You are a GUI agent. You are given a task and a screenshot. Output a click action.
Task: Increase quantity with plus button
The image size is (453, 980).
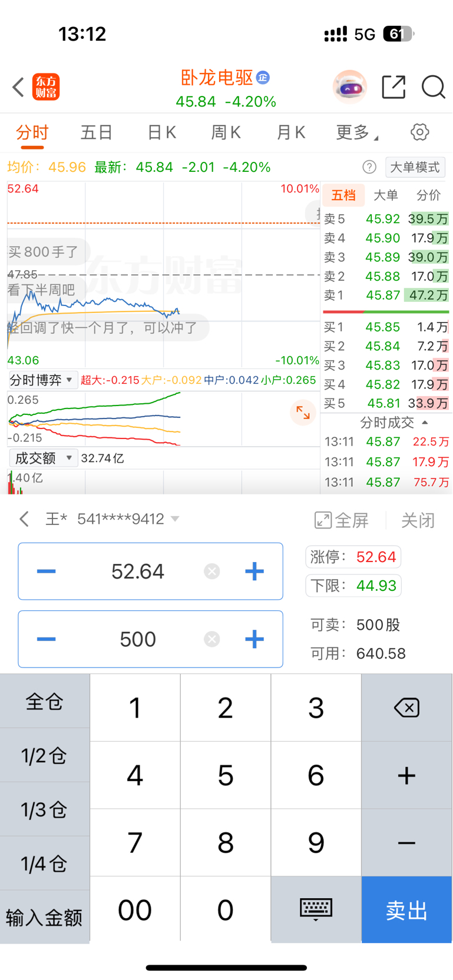pyautogui.click(x=254, y=639)
